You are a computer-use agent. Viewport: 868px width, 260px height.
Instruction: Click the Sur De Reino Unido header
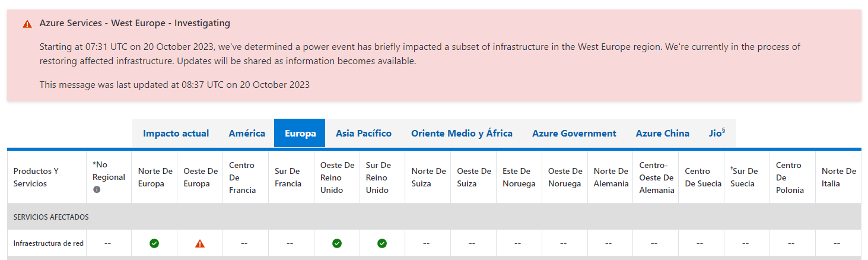pyautogui.click(x=382, y=177)
